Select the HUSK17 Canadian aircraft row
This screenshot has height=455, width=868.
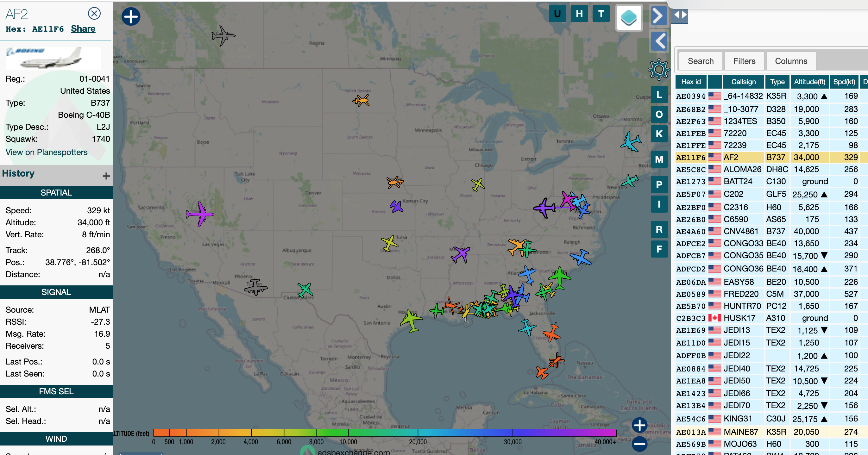(x=771, y=318)
